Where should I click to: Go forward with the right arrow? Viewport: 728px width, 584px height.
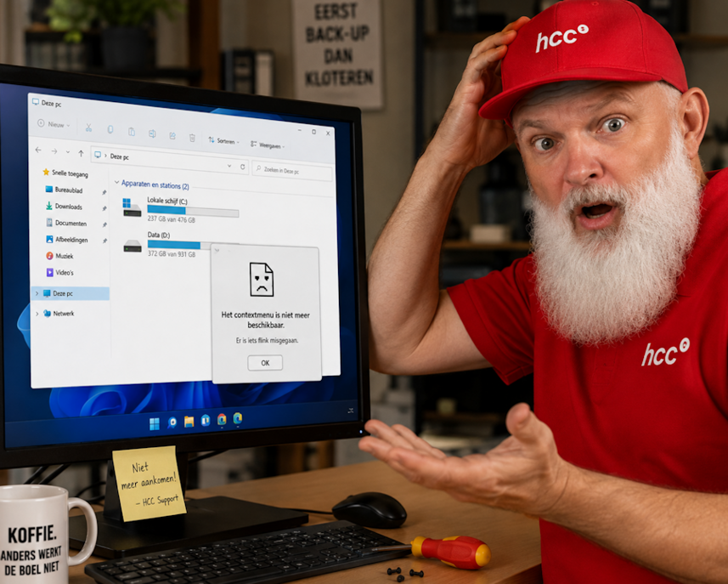point(54,151)
